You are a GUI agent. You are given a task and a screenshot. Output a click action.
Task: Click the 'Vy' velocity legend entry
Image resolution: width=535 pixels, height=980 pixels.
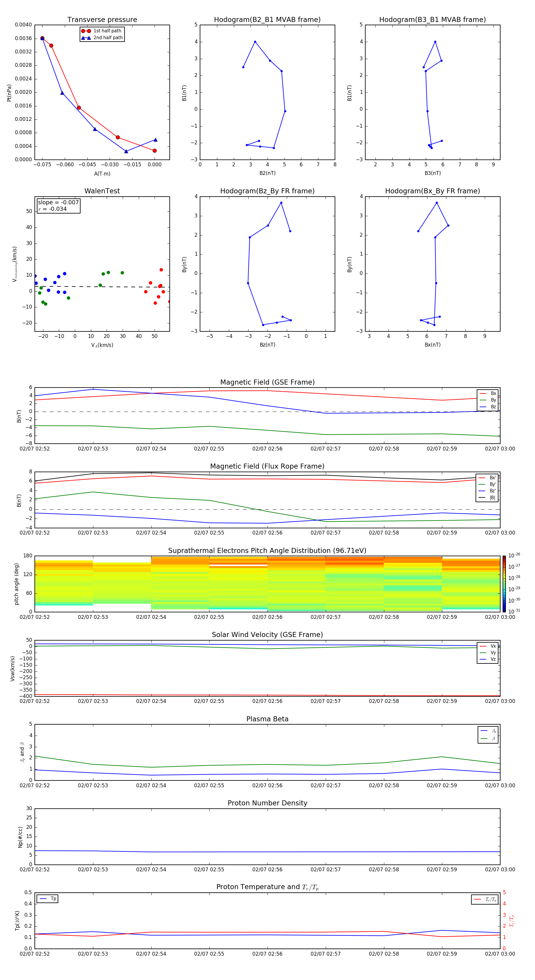point(488,652)
